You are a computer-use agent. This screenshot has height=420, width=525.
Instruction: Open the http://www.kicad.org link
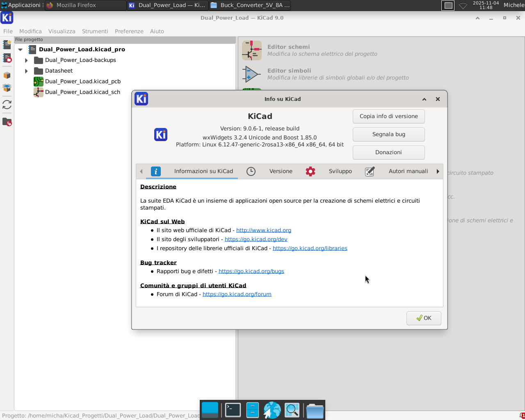(x=264, y=231)
